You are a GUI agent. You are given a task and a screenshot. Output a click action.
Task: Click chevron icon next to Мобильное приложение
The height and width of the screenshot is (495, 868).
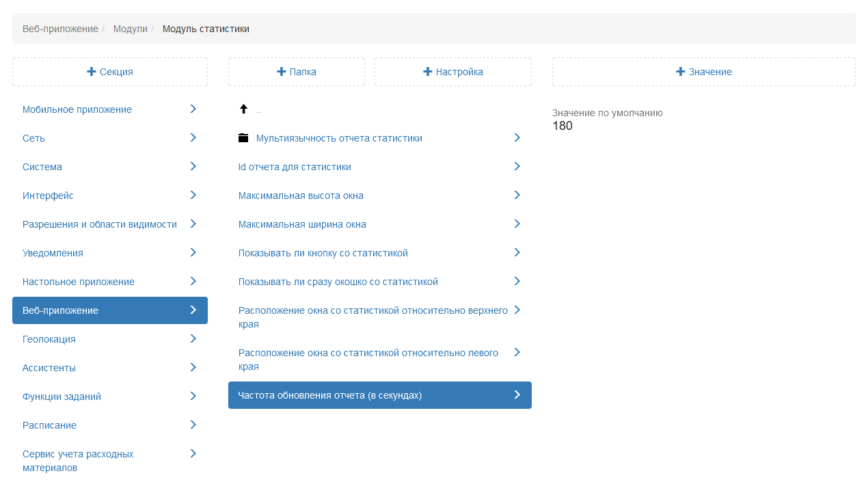(193, 109)
